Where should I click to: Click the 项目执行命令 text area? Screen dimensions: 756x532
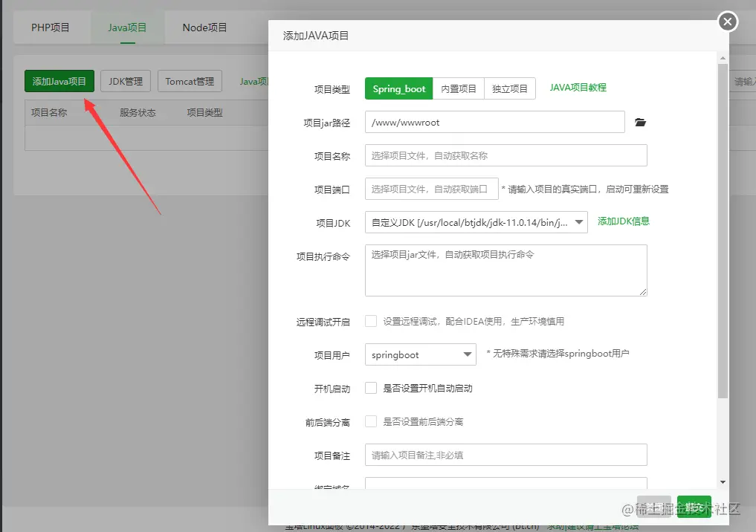pyautogui.click(x=505, y=270)
